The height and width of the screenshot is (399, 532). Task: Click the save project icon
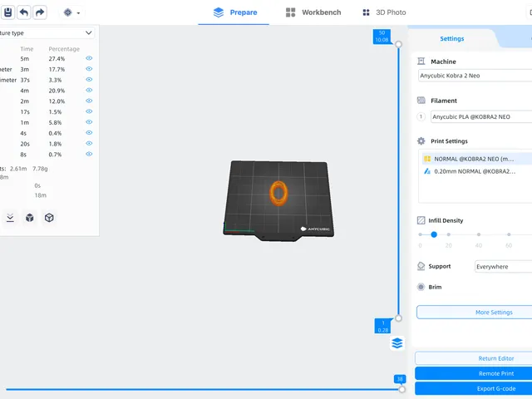click(x=7, y=12)
